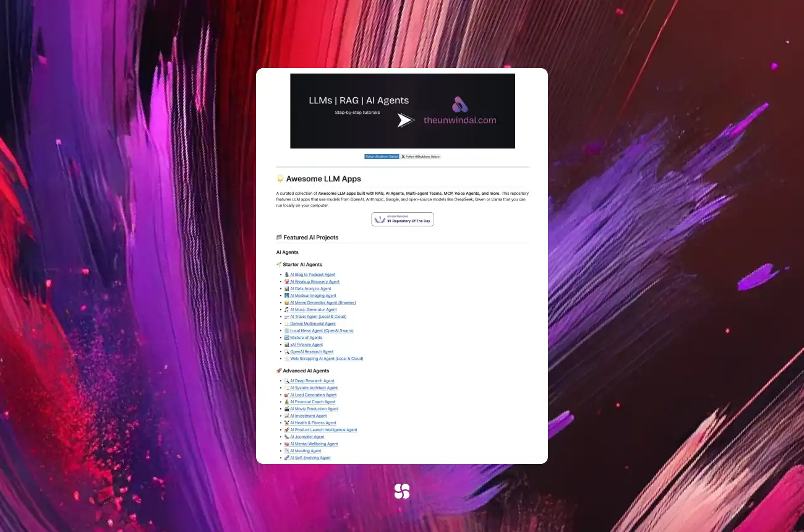The width and height of the screenshot is (804, 532).
Task: Open the OpenAI Research Agent link
Action: (308, 352)
